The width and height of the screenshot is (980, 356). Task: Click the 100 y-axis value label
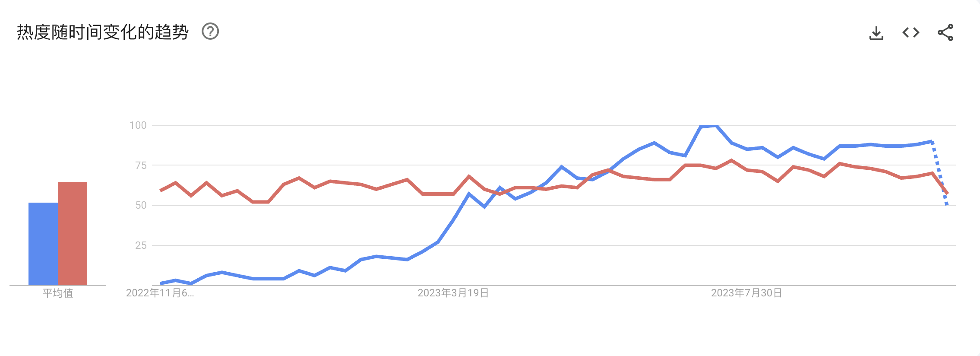138,125
